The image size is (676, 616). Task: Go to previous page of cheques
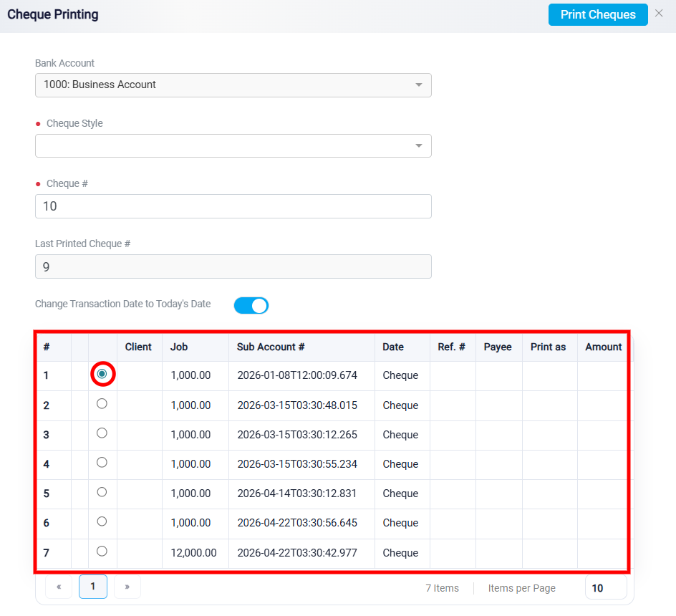[x=59, y=587]
